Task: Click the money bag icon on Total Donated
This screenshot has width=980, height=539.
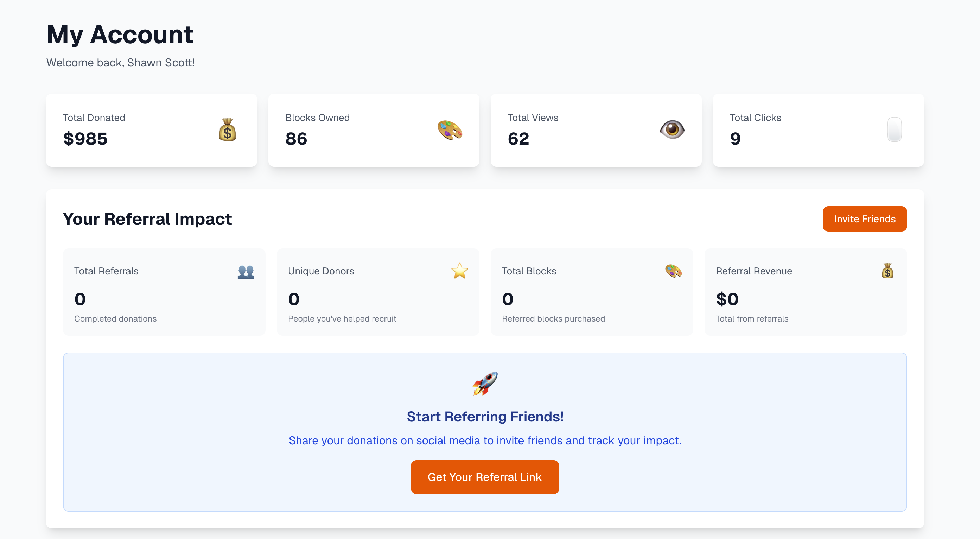Action: (x=228, y=130)
